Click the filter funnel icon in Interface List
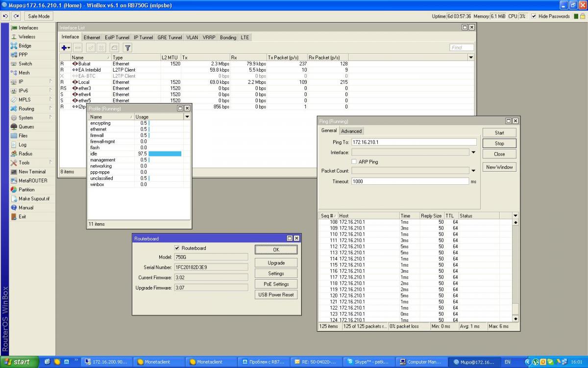588x368 pixels. pos(127,48)
